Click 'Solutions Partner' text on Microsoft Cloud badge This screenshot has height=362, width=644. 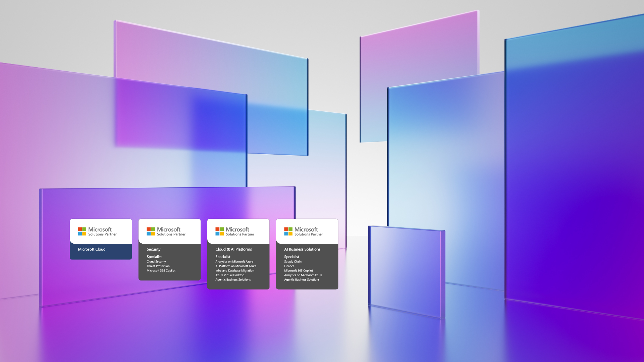click(x=102, y=234)
